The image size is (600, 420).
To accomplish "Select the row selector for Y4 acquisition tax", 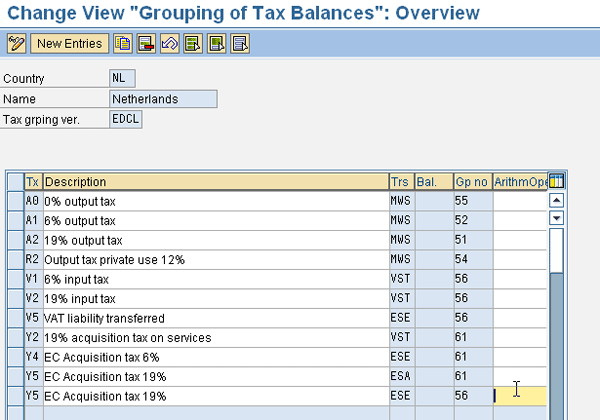I will pyautogui.click(x=15, y=357).
